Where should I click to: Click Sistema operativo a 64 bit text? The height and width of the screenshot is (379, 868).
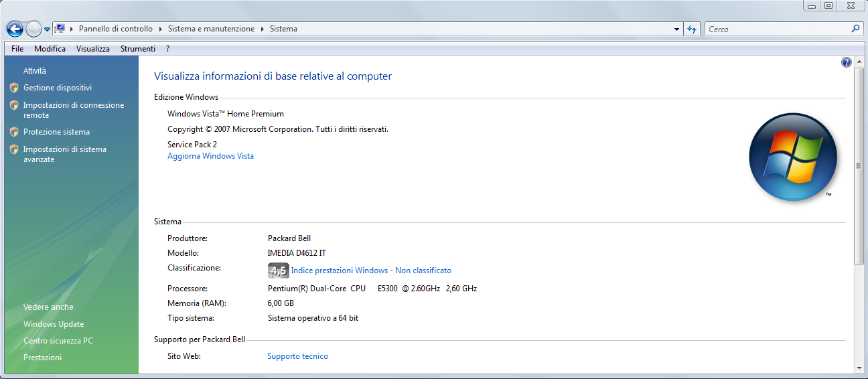tap(313, 318)
